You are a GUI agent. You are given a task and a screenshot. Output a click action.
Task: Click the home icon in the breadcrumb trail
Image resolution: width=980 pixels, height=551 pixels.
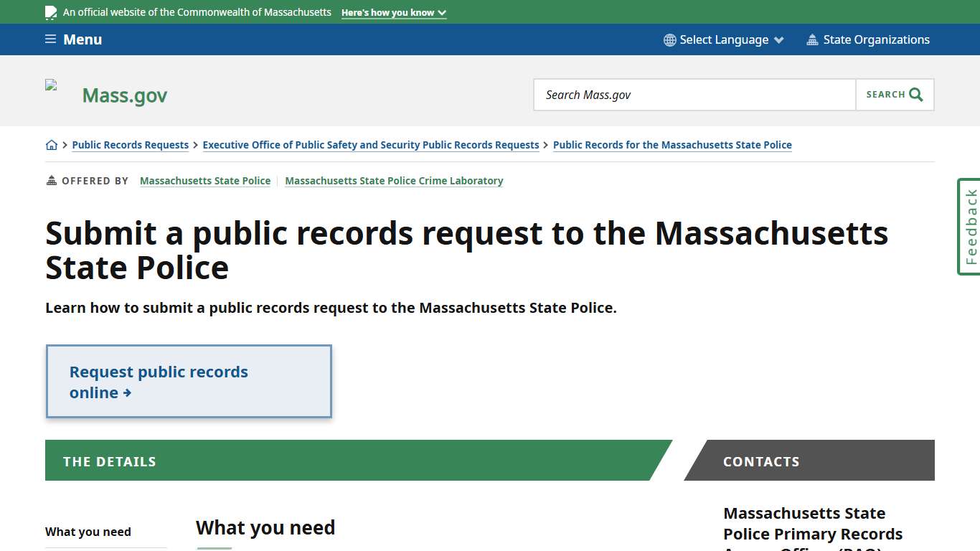tap(51, 144)
